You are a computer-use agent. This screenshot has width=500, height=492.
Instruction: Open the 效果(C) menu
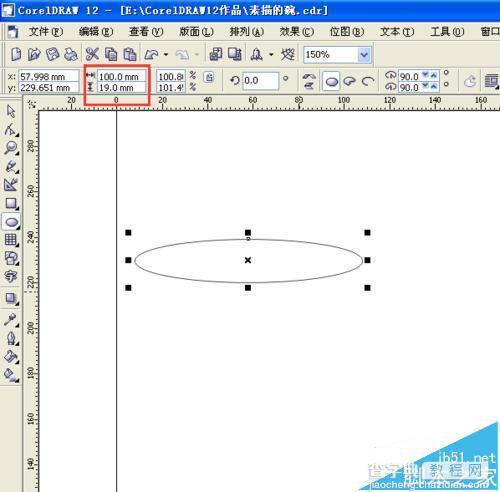297,32
